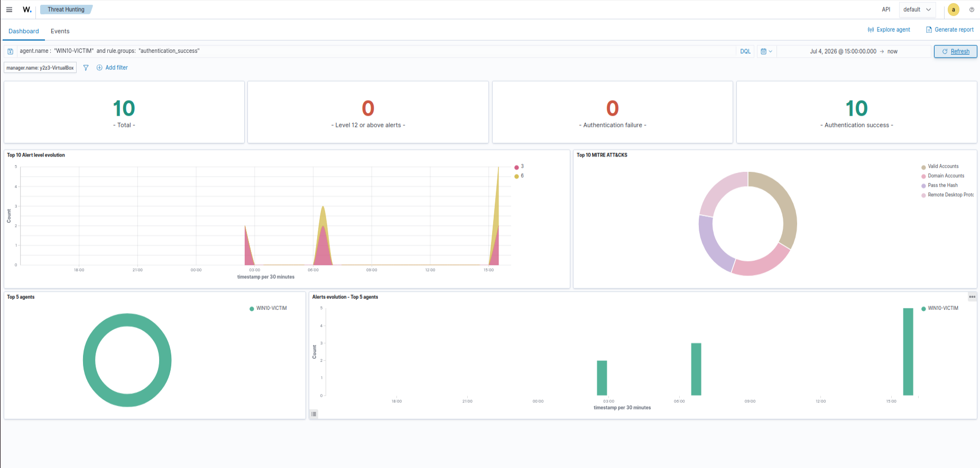The image size is (980, 468).
Task: Open the filter options funnel icon
Action: click(86, 68)
